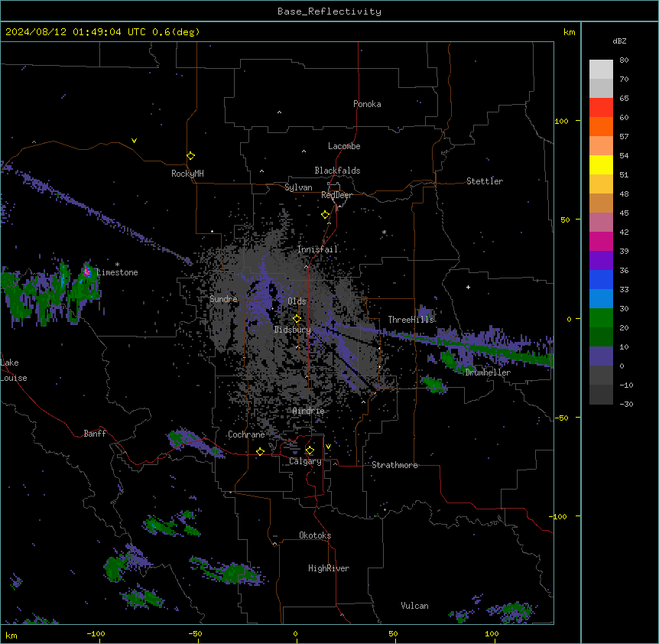The width and height of the screenshot is (659, 644).
Task: Pick the magenta 39-42 dBZ legend color
Action: coord(601,242)
